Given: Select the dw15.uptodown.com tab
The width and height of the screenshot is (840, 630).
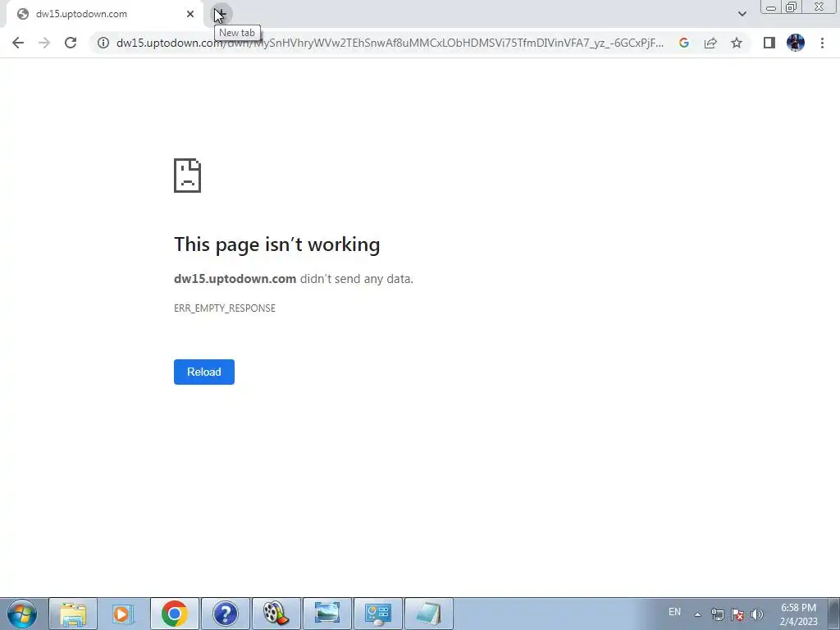Looking at the screenshot, I should [x=106, y=15].
